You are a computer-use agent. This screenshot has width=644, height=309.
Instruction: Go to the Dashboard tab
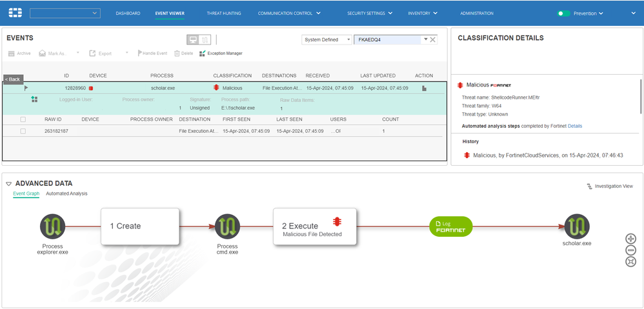click(128, 14)
